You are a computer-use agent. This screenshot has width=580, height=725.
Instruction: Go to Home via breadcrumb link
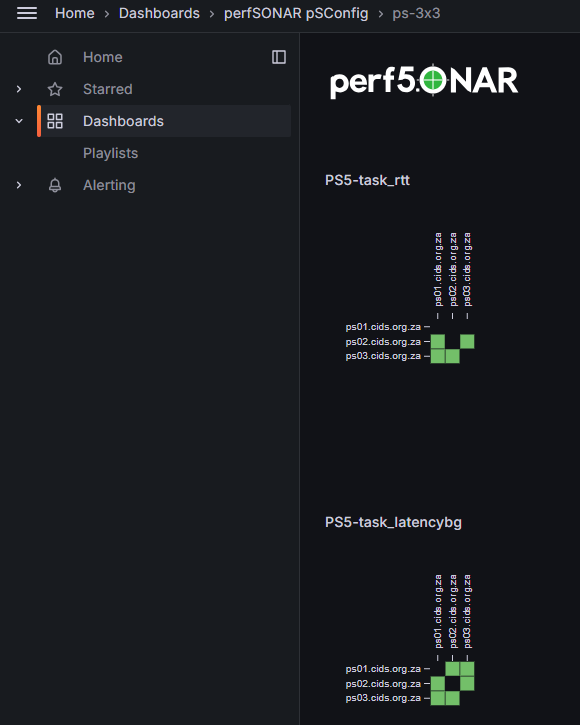(75, 13)
